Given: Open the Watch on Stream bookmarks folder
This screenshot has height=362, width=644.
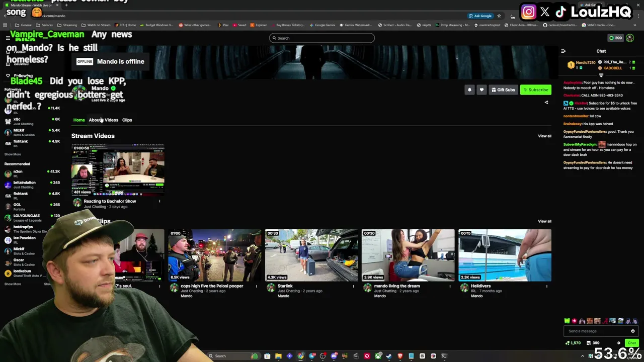Looking at the screenshot, I should (x=96, y=25).
